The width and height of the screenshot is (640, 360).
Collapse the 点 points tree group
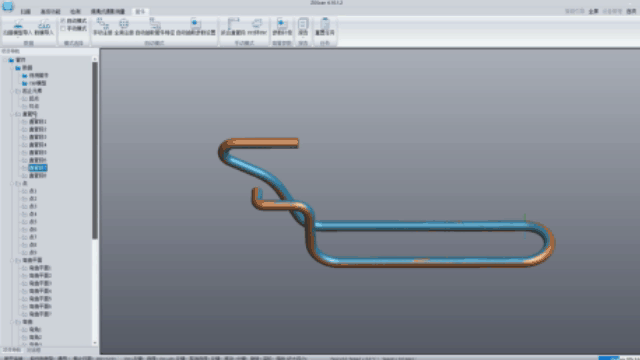pos(12,184)
